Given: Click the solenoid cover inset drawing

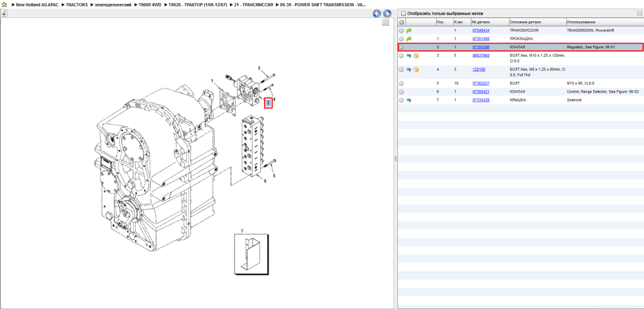Looking at the screenshot, I should click(x=251, y=254).
